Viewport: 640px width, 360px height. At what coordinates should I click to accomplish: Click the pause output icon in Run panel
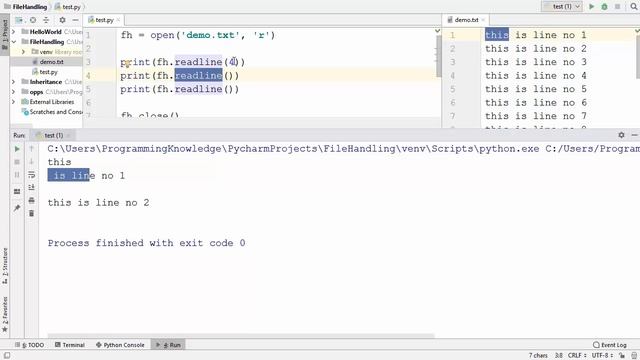pyautogui.click(x=17, y=175)
